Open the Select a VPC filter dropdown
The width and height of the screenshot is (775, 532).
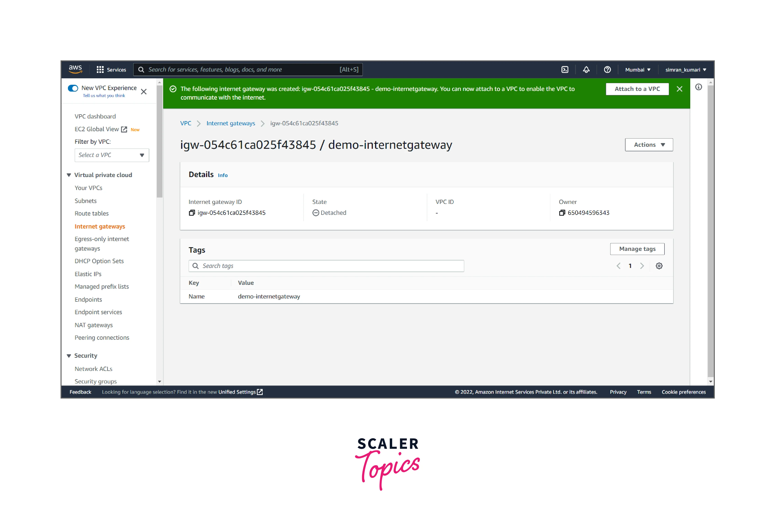tap(112, 155)
